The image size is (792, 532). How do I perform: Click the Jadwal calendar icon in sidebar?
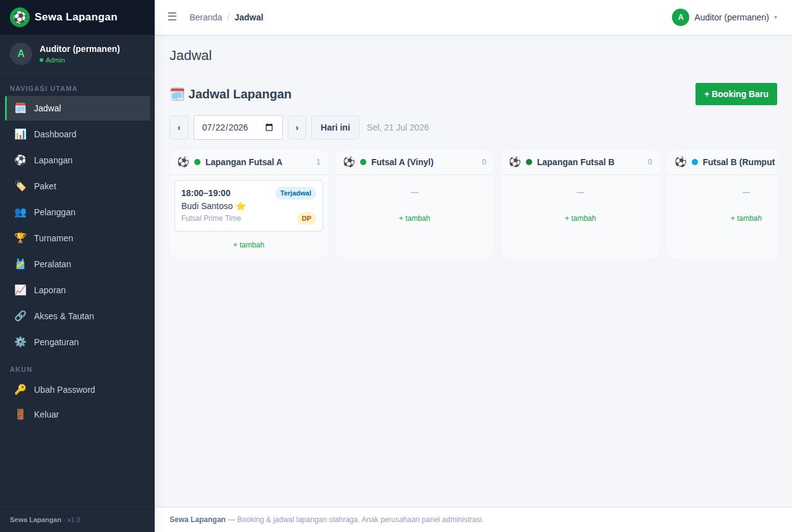coord(20,108)
